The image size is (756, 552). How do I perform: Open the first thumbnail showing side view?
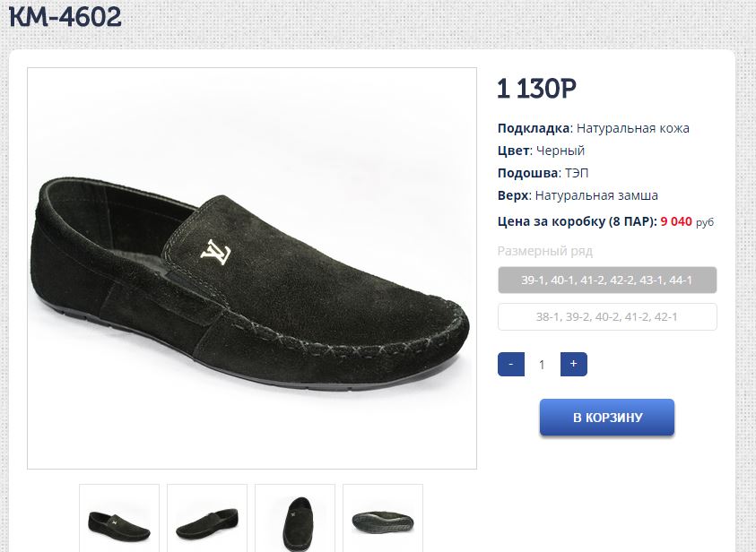119,518
